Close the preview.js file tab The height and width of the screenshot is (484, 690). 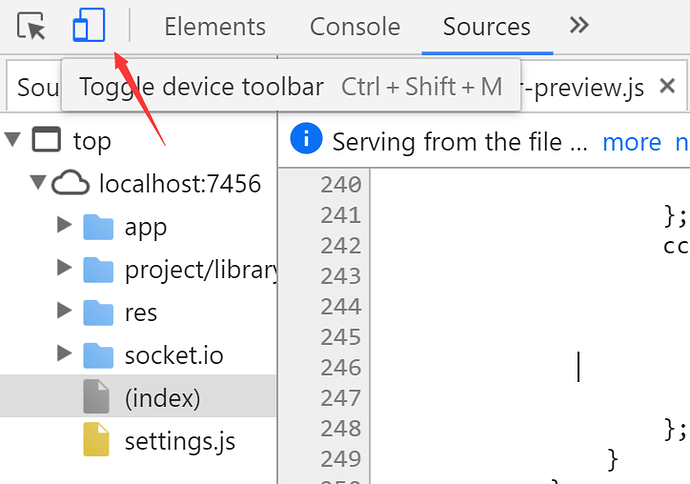[668, 87]
